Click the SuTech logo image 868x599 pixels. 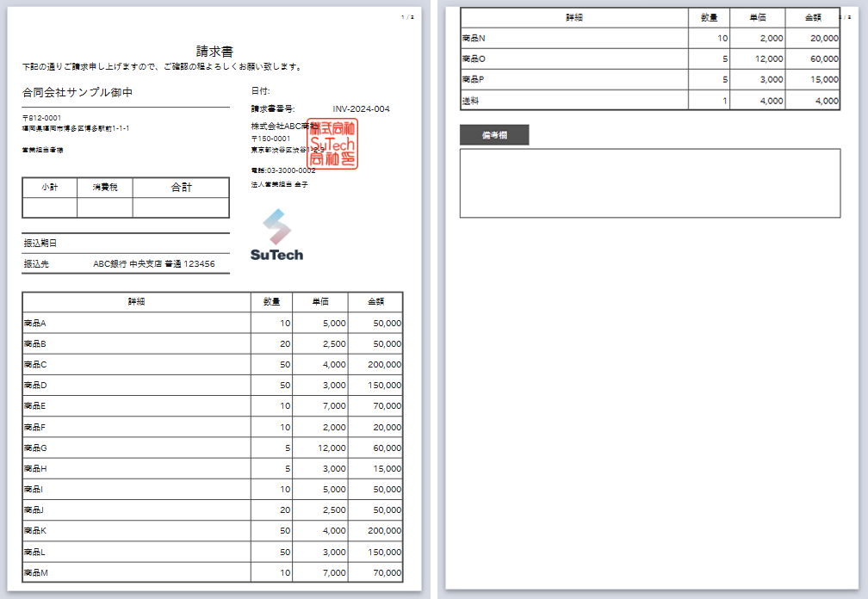(276, 235)
